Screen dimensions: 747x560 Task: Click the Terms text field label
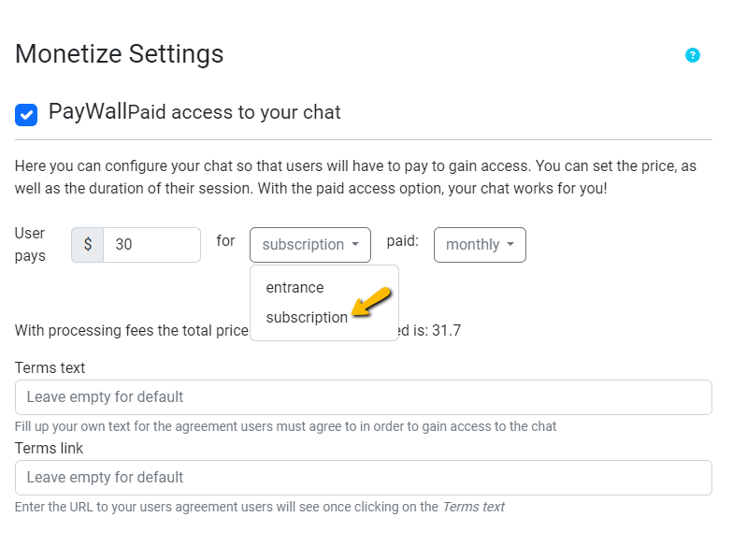[x=50, y=368]
